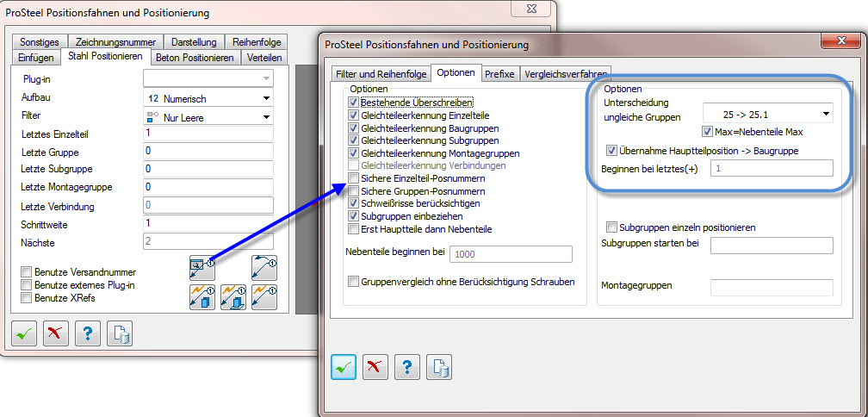Click the Nebenteile beginnen bei field
Viewport: 868px width, 417px height.
[512, 253]
